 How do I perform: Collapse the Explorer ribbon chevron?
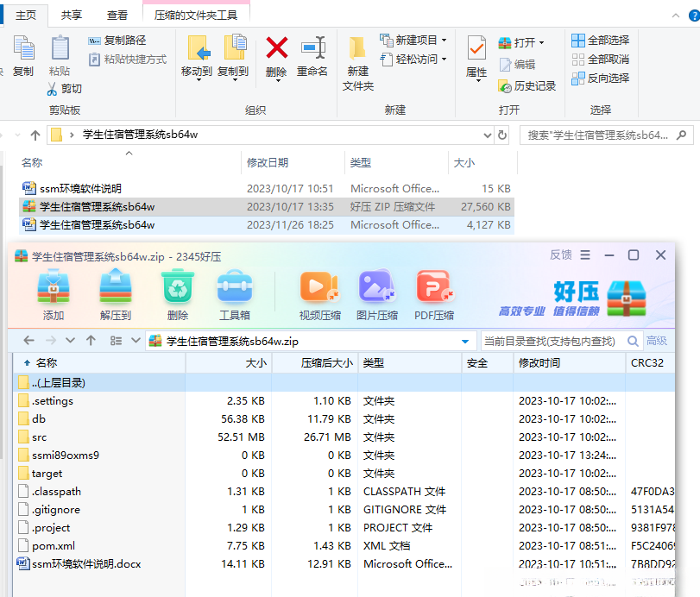tap(676, 16)
